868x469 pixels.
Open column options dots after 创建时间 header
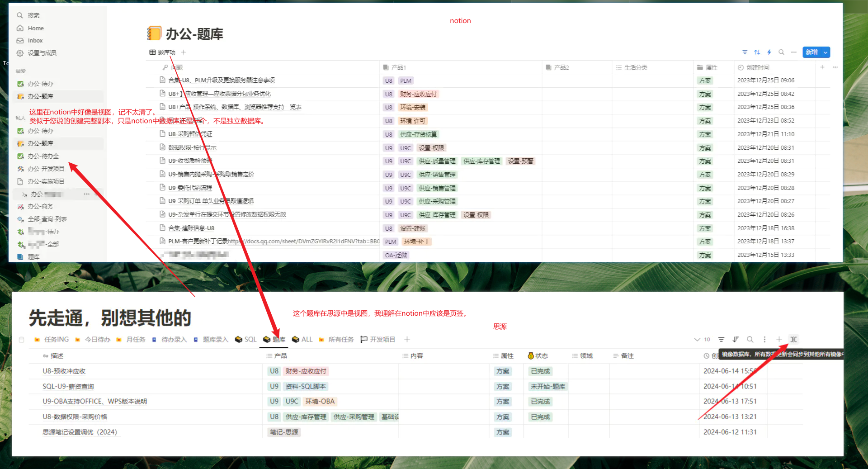[x=835, y=67]
